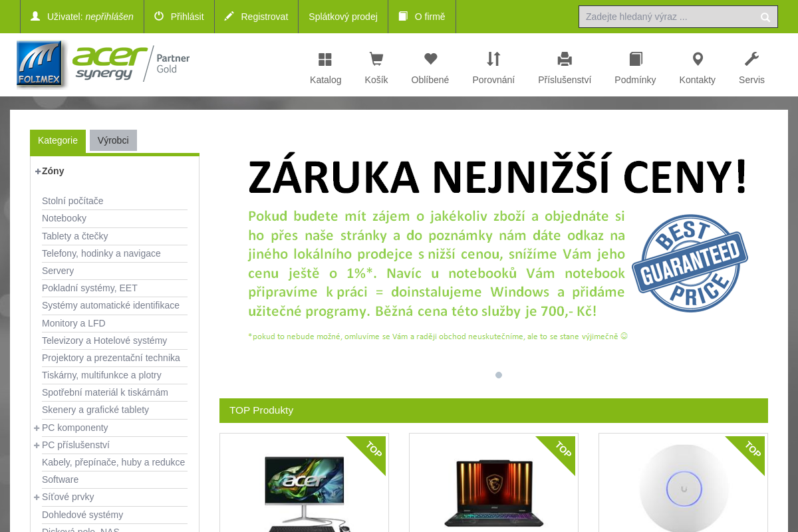798x532 pixels.
Task: Open the Software category
Action: point(60,479)
